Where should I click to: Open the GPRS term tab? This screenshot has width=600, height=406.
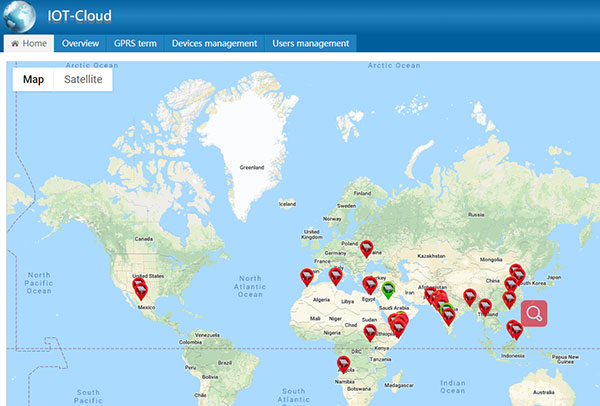[x=135, y=44]
